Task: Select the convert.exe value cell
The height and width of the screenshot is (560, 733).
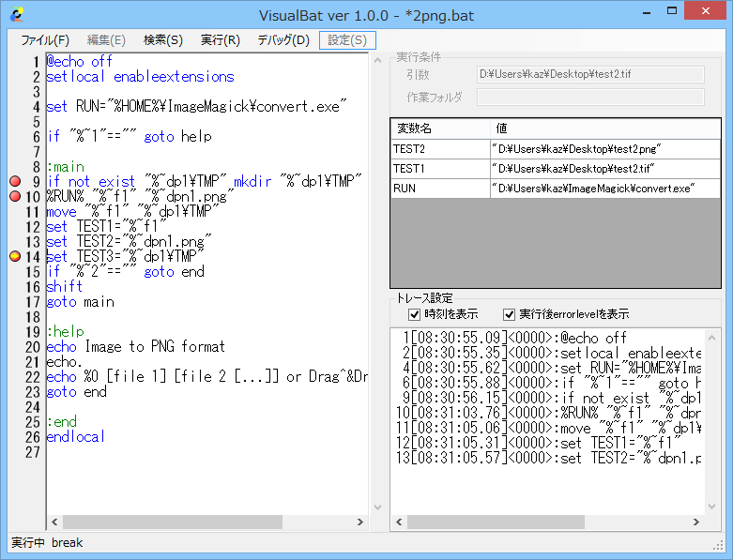Action: pos(605,189)
